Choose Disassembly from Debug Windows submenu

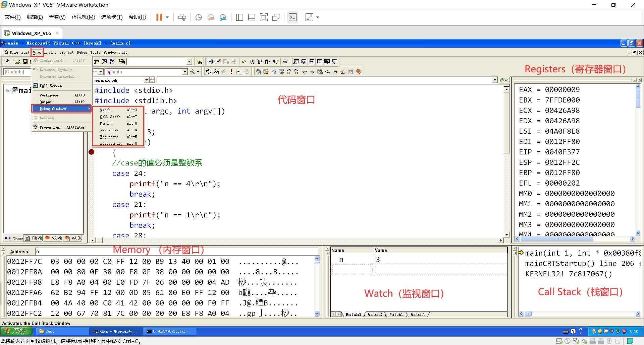click(118, 143)
